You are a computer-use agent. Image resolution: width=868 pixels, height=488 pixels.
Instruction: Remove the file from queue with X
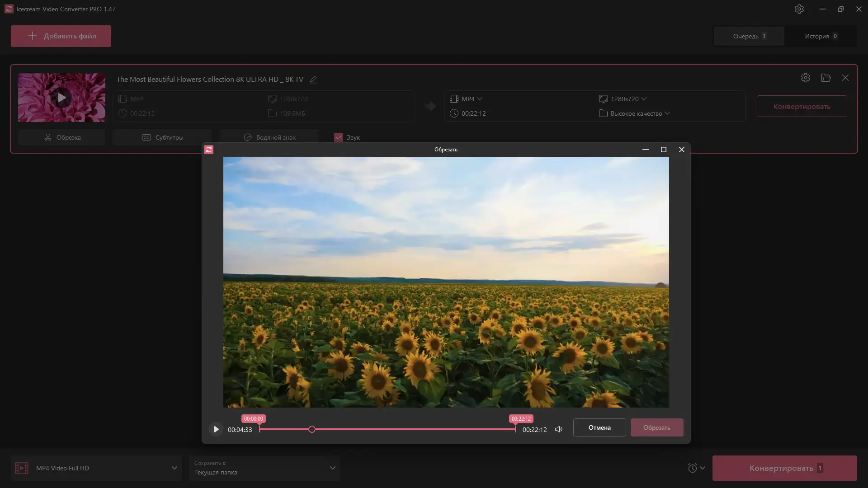tap(845, 78)
